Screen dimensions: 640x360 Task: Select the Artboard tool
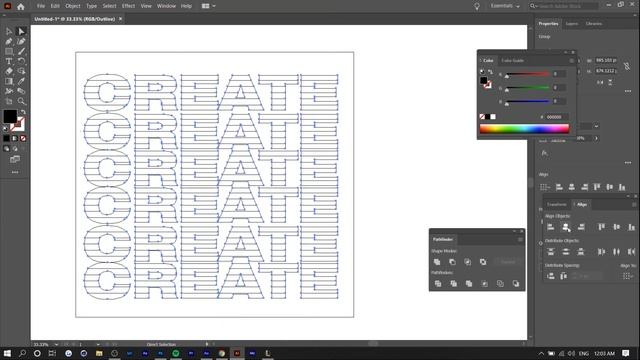(9, 101)
